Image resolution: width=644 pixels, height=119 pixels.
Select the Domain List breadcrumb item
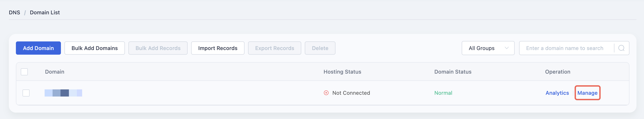click(45, 13)
